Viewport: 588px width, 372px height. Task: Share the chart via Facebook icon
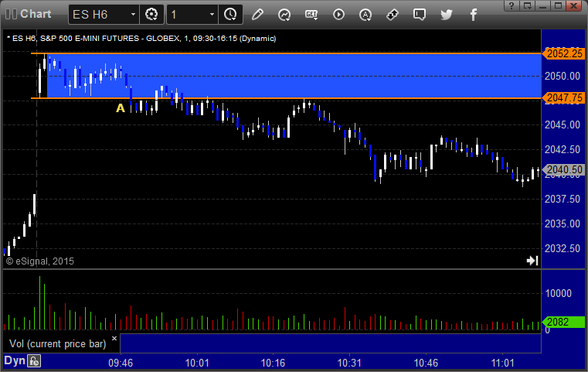473,15
